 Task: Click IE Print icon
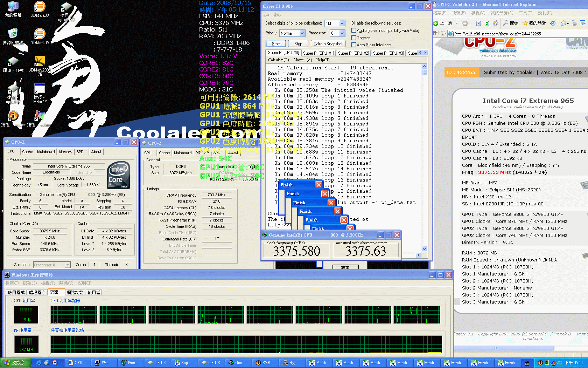[x=574, y=23]
